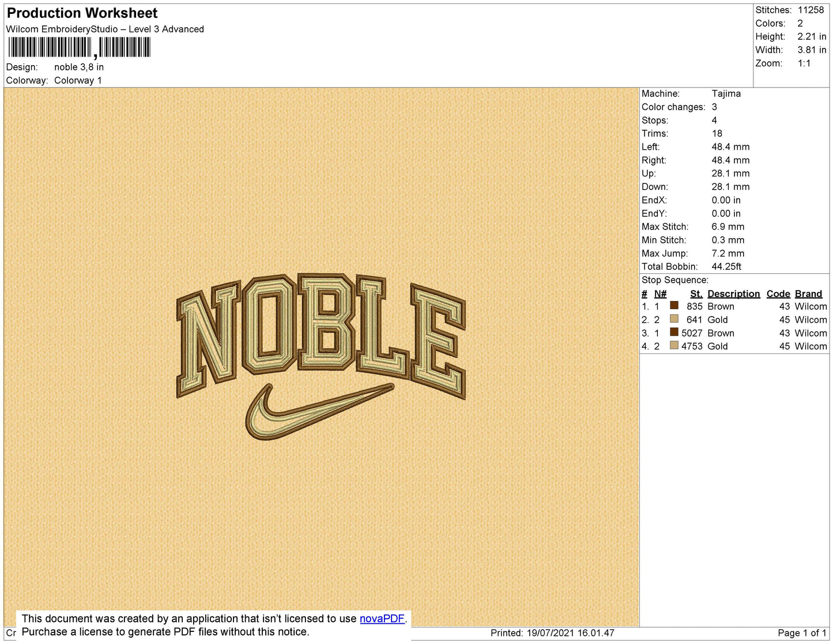Viewport: 833px width, 644px height.
Task: Click the Stops value 4
Action: click(x=714, y=120)
